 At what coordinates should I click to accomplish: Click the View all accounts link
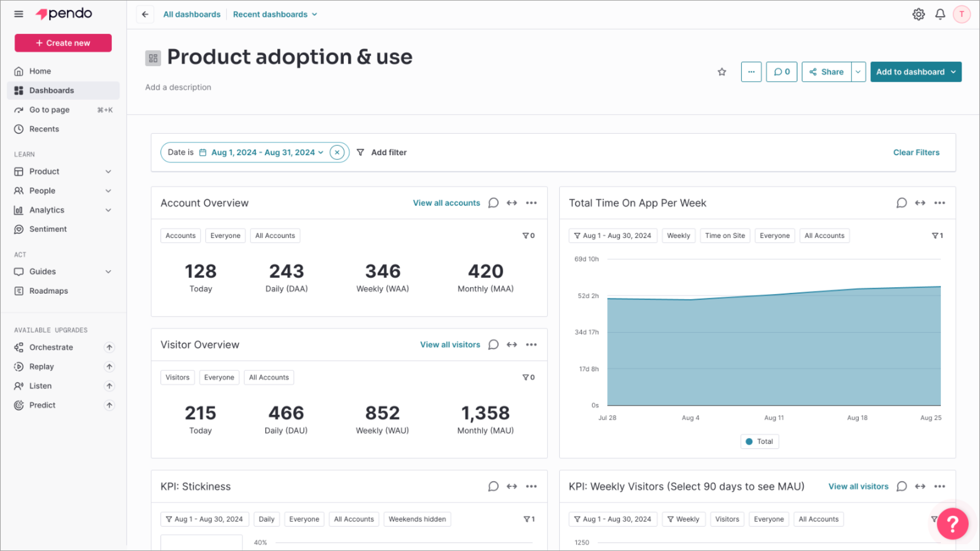446,203
